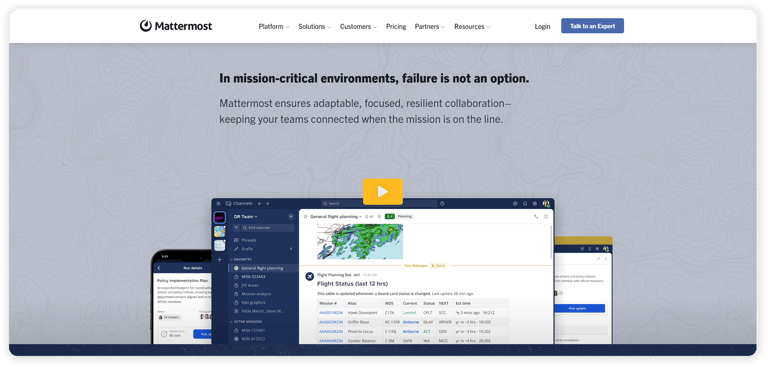Open the settings gear in the app top bar
768x367 pixels.
534,203
